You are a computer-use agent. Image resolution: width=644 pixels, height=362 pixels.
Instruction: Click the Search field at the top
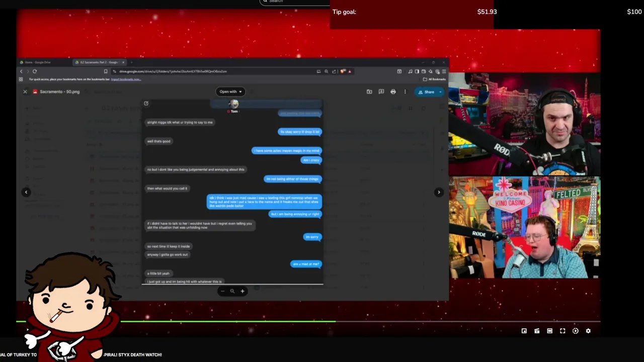click(295, 2)
